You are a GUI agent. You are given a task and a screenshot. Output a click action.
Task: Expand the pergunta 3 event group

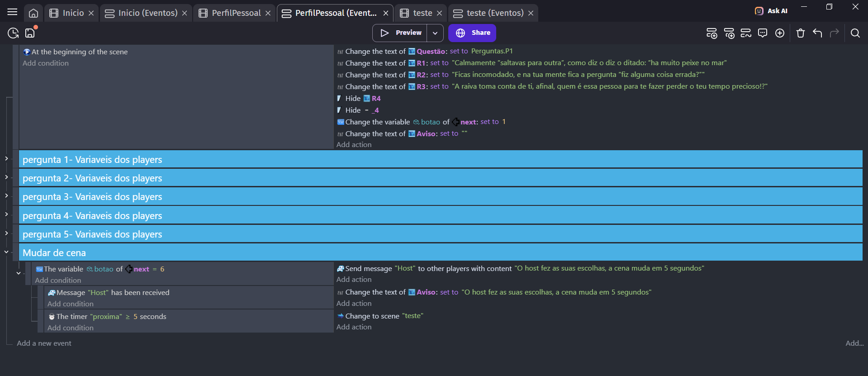[x=6, y=195]
